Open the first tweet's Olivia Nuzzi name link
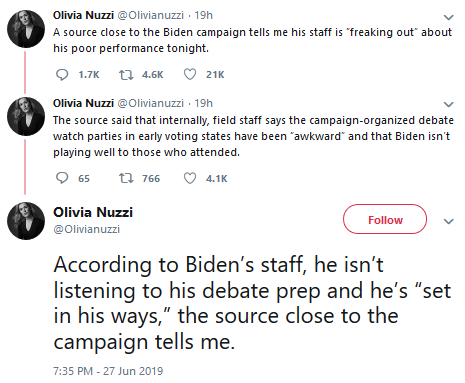This screenshot has height=383, width=465. [83, 15]
